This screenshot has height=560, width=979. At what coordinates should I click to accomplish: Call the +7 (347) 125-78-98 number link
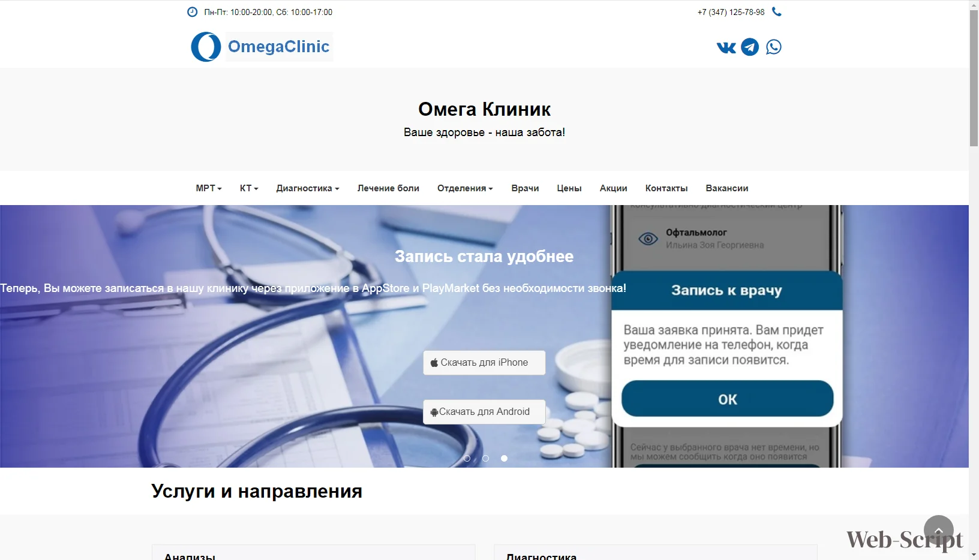click(731, 12)
